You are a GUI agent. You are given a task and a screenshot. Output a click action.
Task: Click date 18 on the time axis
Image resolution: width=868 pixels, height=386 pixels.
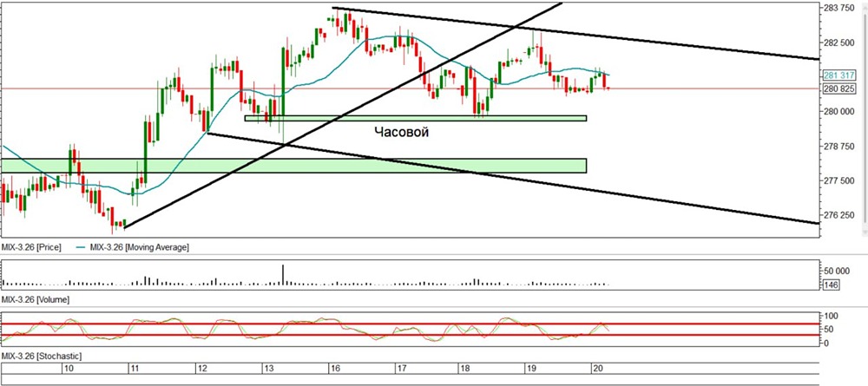click(x=464, y=368)
